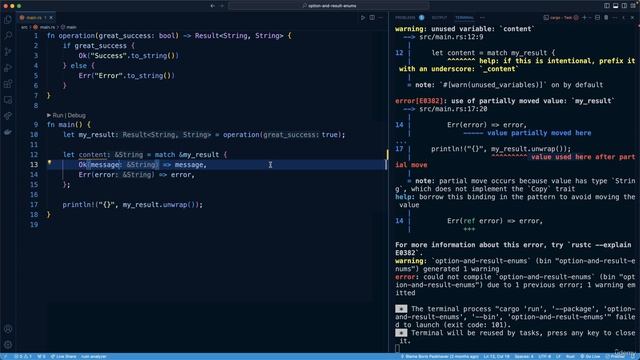Click the Rust language mode status item
The width and height of the screenshot is (640, 360).
(x=570, y=356)
